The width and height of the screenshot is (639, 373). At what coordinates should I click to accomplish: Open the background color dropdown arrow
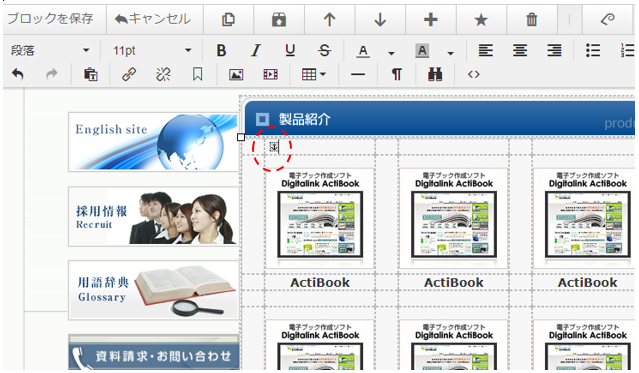450,53
